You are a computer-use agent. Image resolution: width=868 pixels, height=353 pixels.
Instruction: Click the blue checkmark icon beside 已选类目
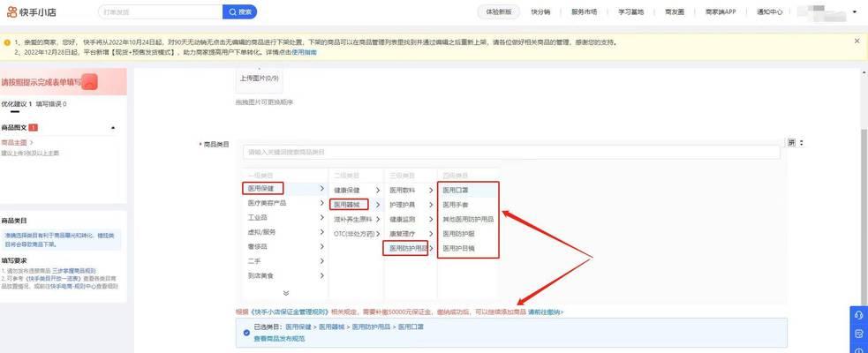click(245, 333)
